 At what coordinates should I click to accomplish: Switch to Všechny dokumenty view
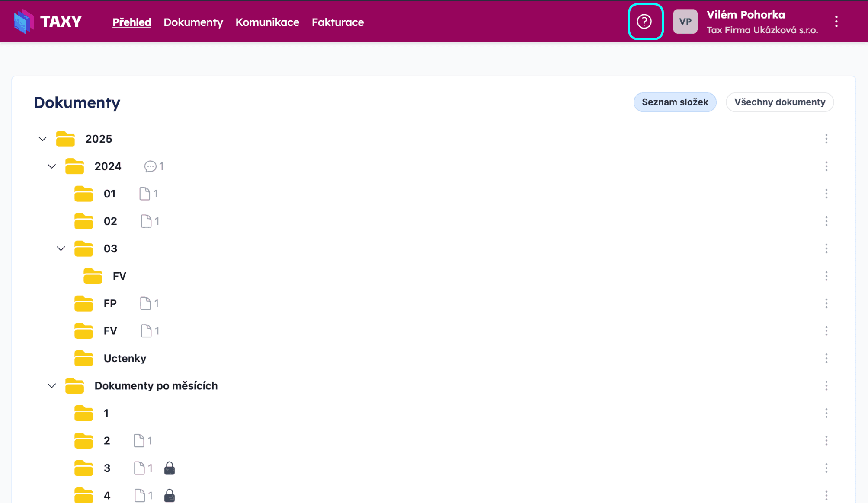(779, 102)
